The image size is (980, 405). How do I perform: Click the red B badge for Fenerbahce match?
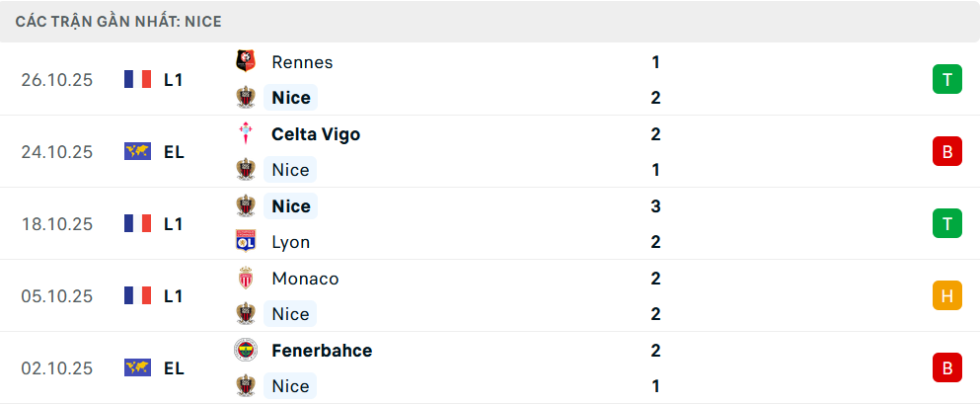[946, 367]
